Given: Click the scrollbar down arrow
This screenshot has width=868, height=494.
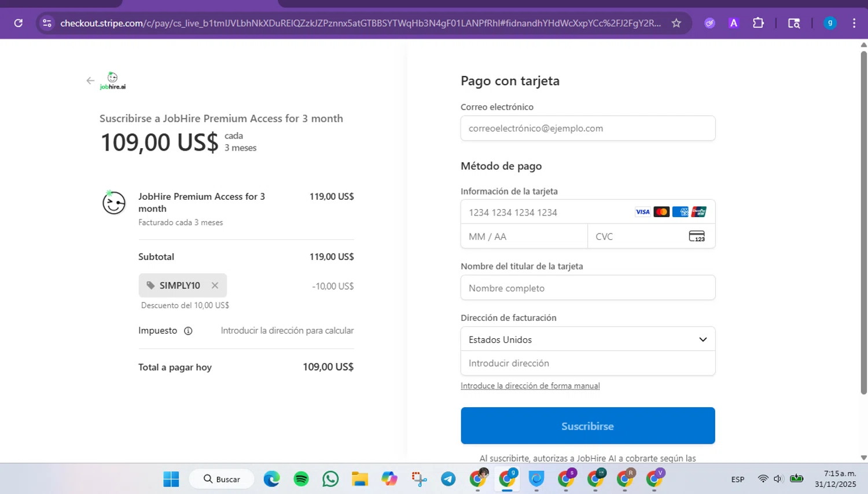Looking at the screenshot, I should [x=863, y=458].
